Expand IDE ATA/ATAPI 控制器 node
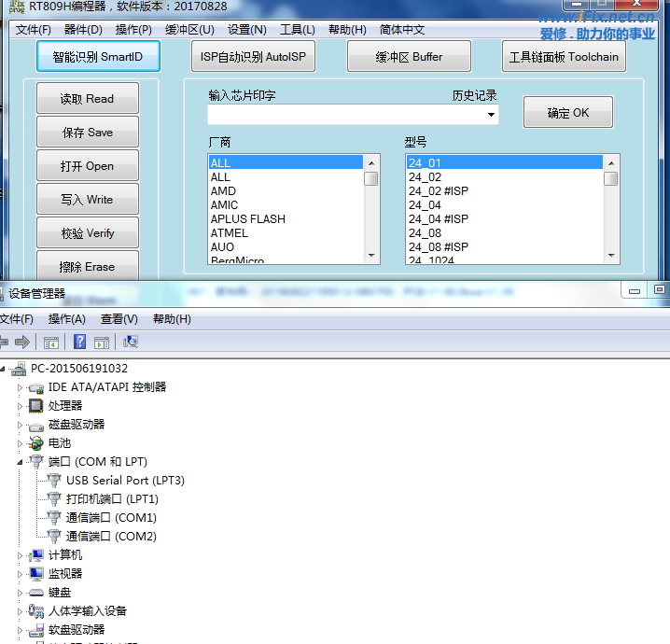 (20, 387)
